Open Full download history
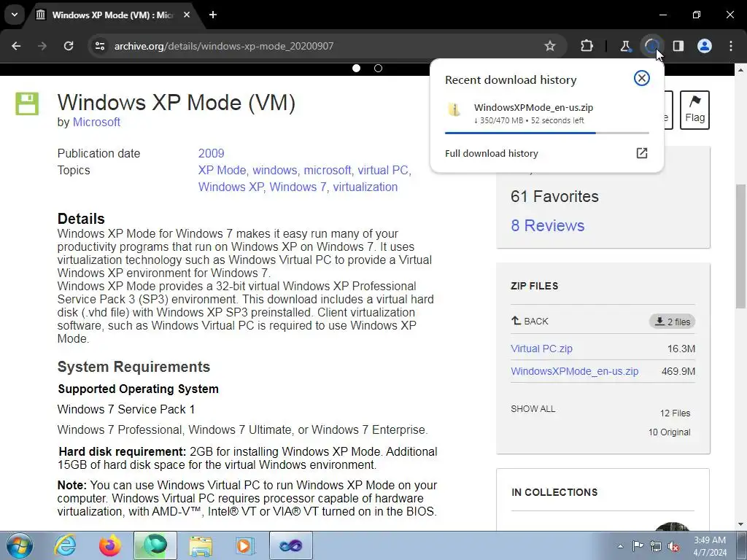 tap(491, 153)
